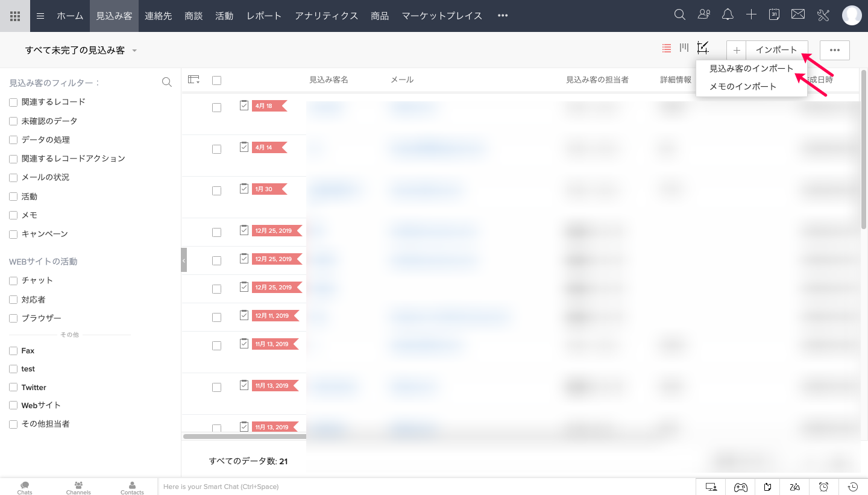Open the column settings dropdown in table header
The width and height of the screenshot is (868, 495).
pos(193,80)
